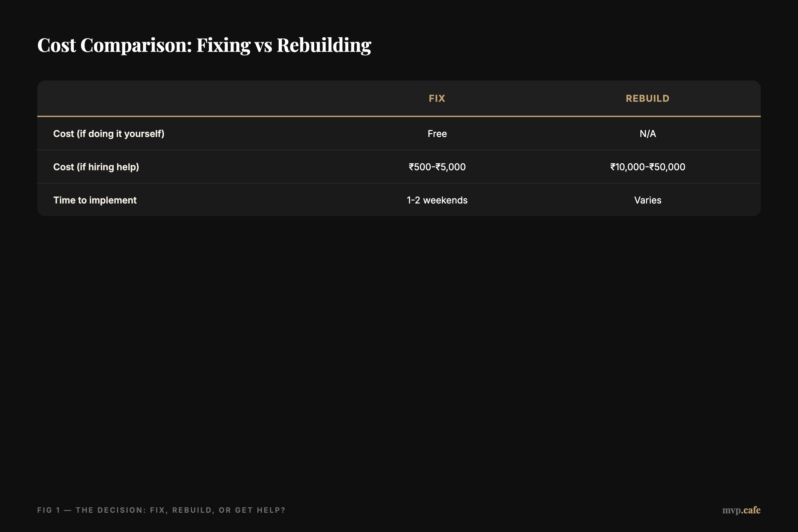
Task: Click the word 'Fixing' in the title
Action: (x=223, y=45)
